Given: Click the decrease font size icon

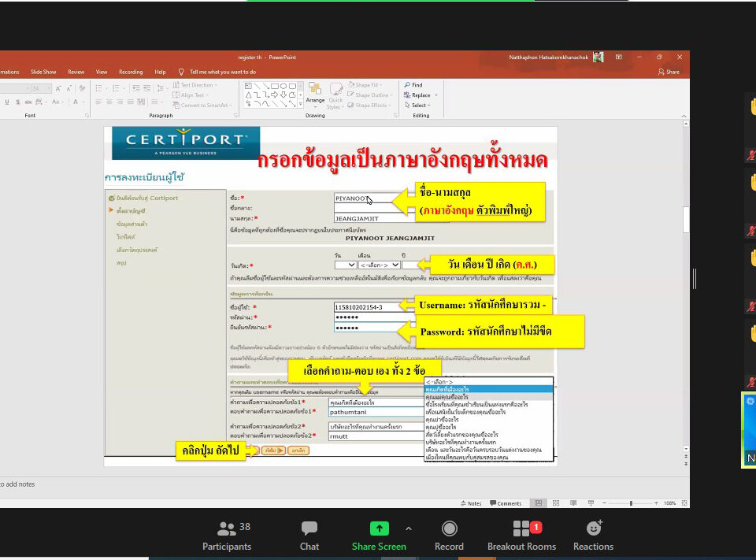Looking at the screenshot, I should [x=70, y=89].
